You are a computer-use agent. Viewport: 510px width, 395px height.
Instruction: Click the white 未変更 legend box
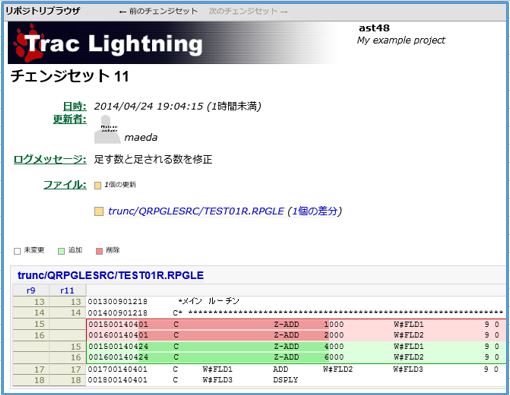pyautogui.click(x=17, y=251)
